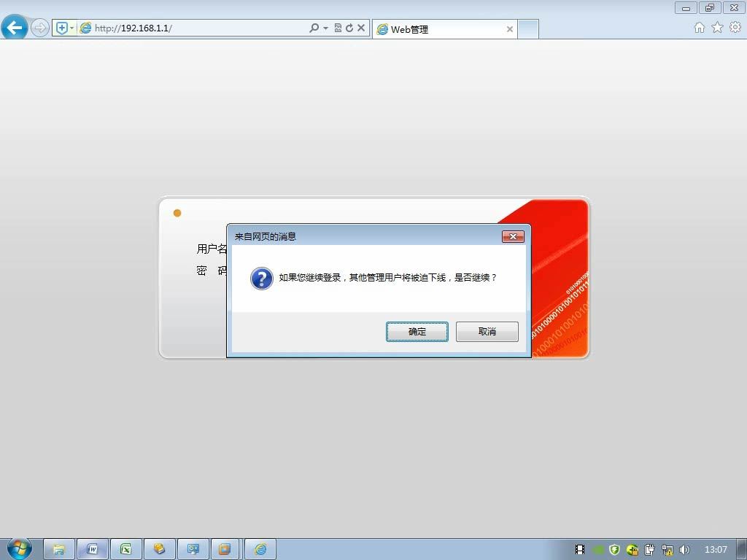
Task: Expand the address bar autocomplete dropdown arrow
Action: 326,28
